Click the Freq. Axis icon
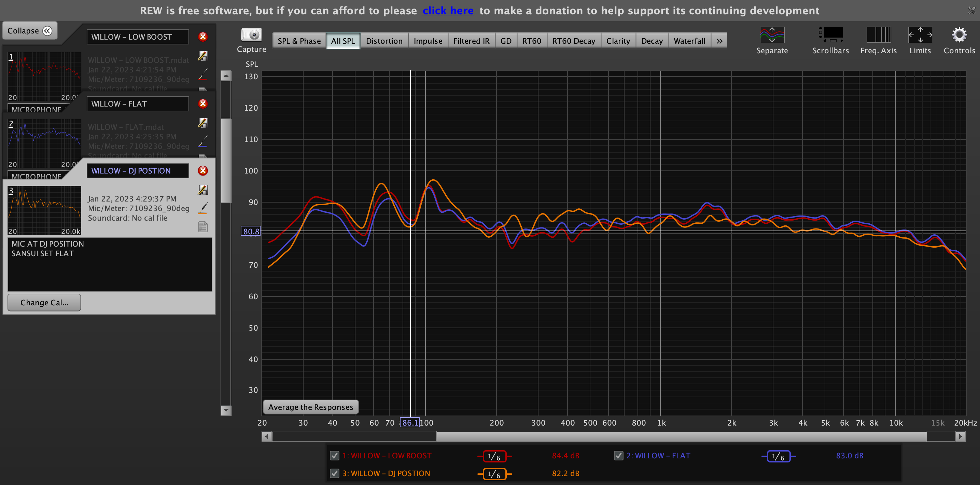980x485 pixels. pos(878,35)
